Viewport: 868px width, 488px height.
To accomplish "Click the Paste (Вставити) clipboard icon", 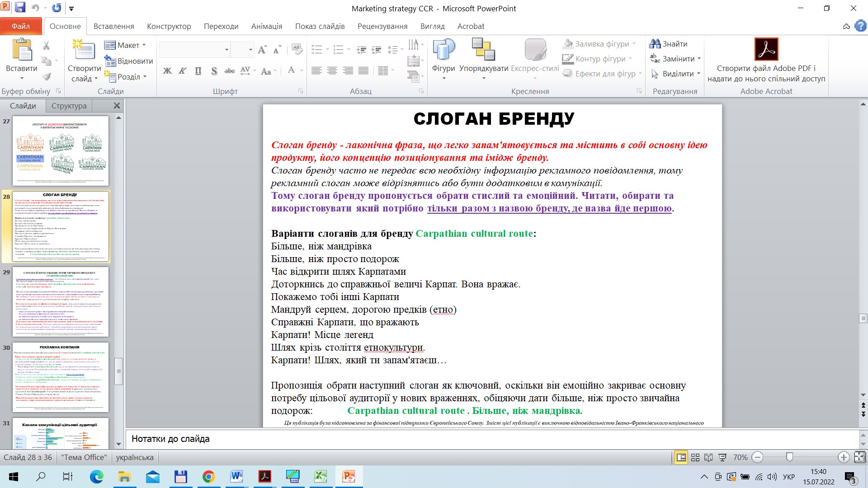I will click(21, 50).
